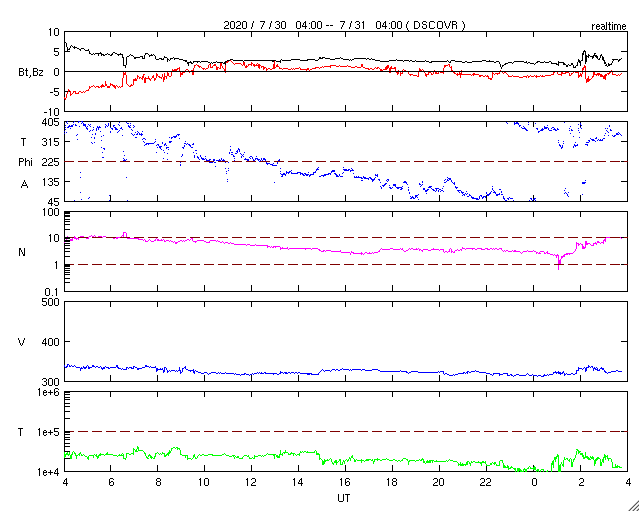Viewport: 640px width, 512px height.
Task: Click the 'UT' x-axis label
Action: click(x=344, y=498)
